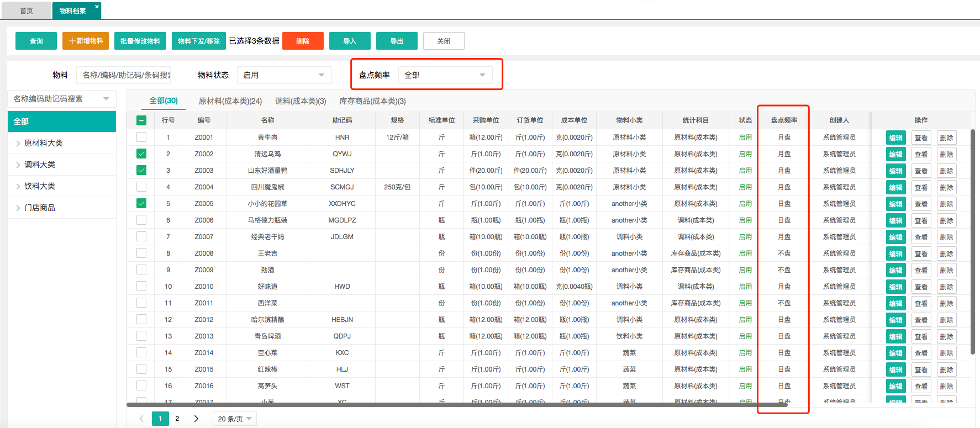Open the 20 条/页 page size dropdown
980x428 pixels.
click(x=234, y=419)
